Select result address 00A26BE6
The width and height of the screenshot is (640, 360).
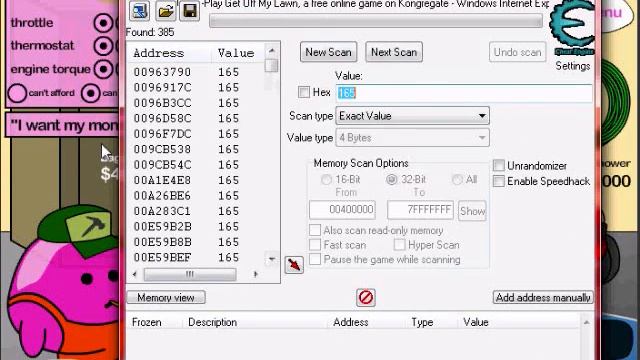pos(162,196)
